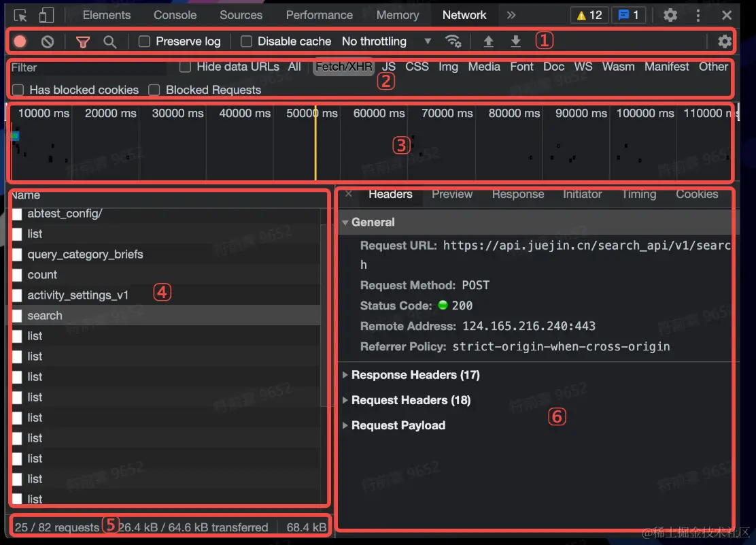Filter by CSS requests
The image size is (756, 545).
point(417,67)
